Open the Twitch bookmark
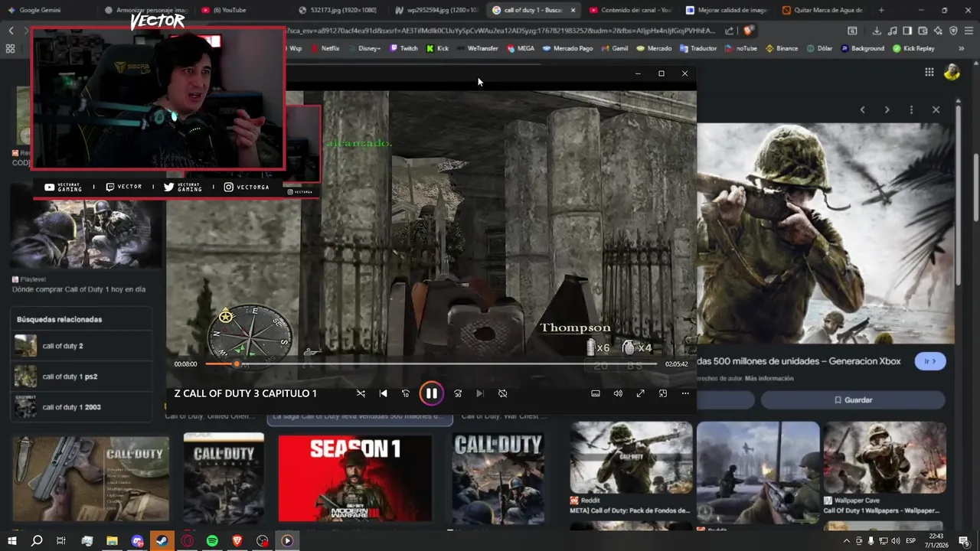980x551 pixels. coord(404,48)
